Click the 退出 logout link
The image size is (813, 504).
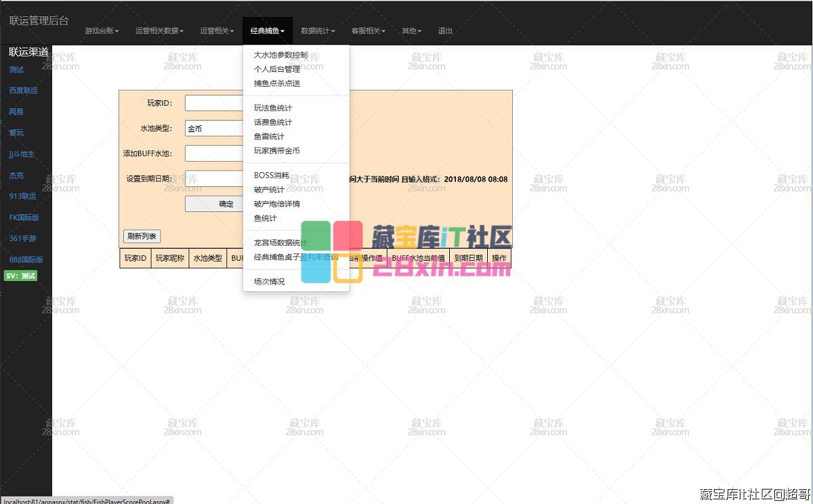click(445, 31)
